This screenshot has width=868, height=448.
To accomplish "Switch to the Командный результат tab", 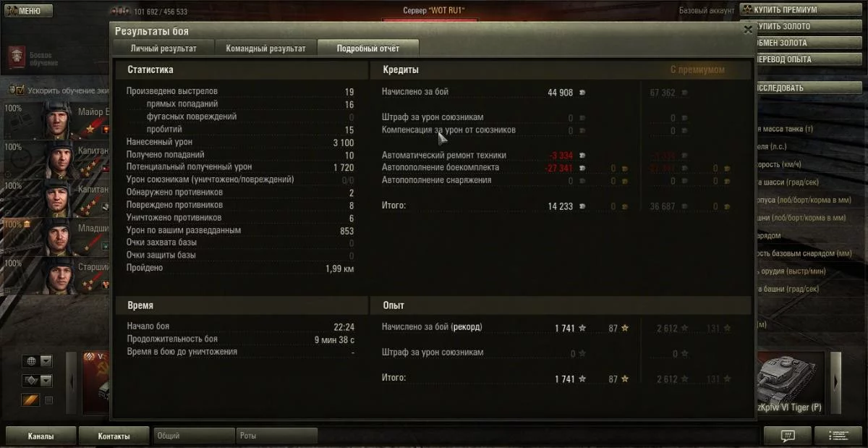I will [x=265, y=48].
